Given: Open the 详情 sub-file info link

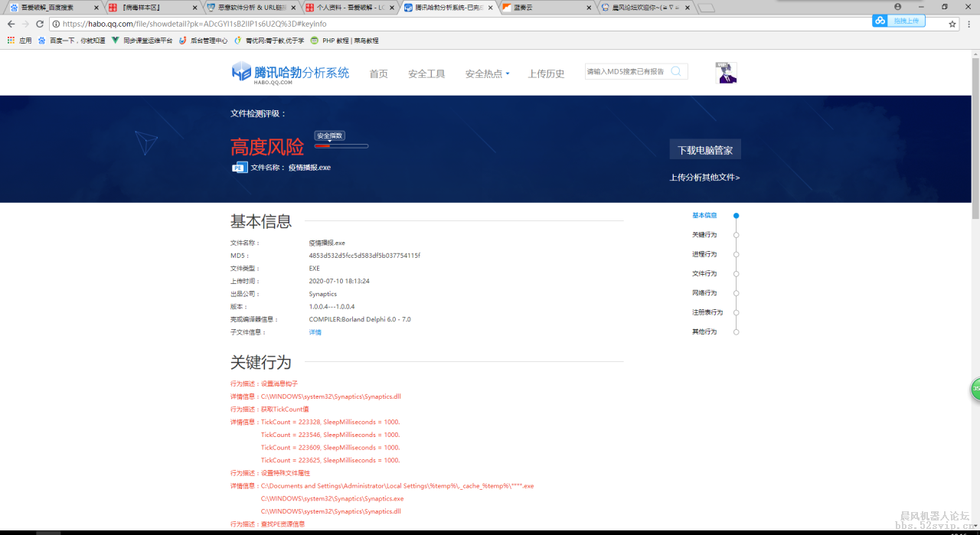Looking at the screenshot, I should [315, 332].
